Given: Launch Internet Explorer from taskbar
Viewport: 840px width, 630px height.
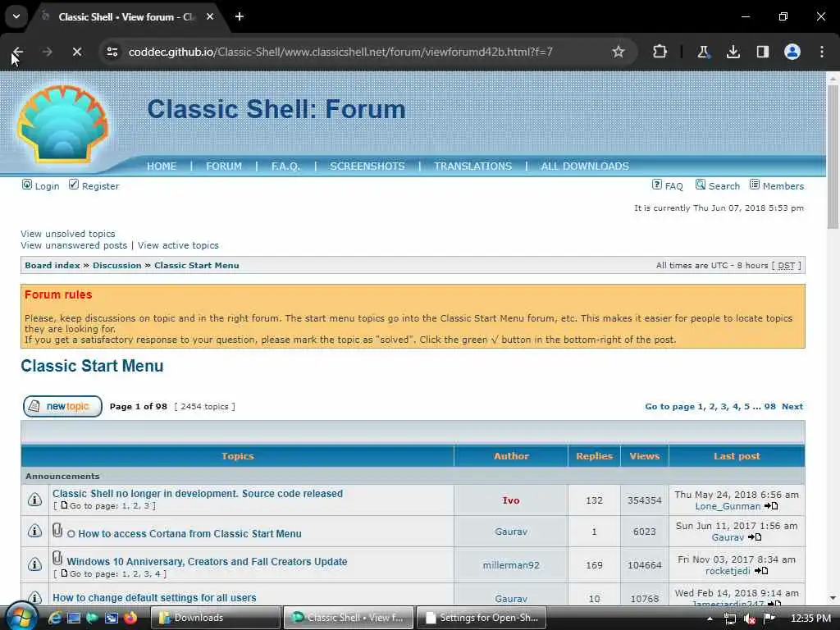Looking at the screenshot, I should tap(55, 618).
